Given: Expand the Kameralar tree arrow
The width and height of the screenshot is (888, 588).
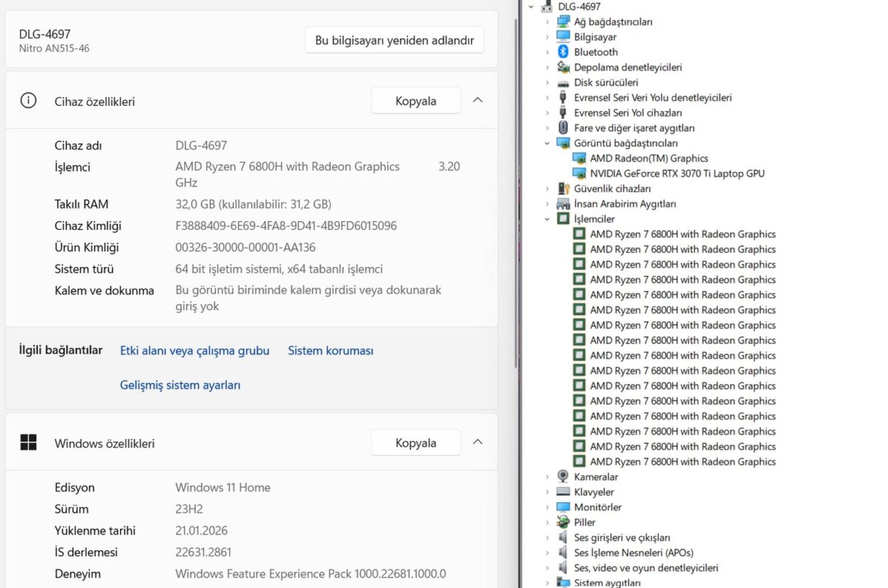Looking at the screenshot, I should click(x=548, y=477).
